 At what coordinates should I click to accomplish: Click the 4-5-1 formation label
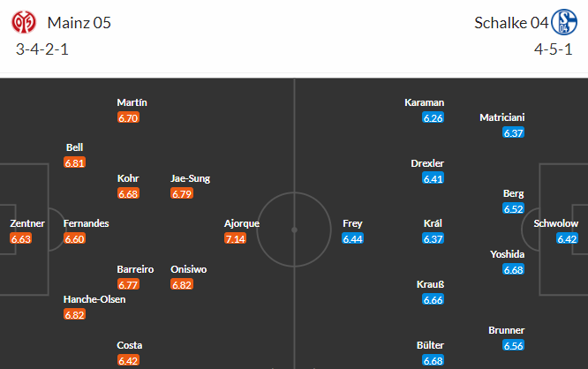pos(553,49)
